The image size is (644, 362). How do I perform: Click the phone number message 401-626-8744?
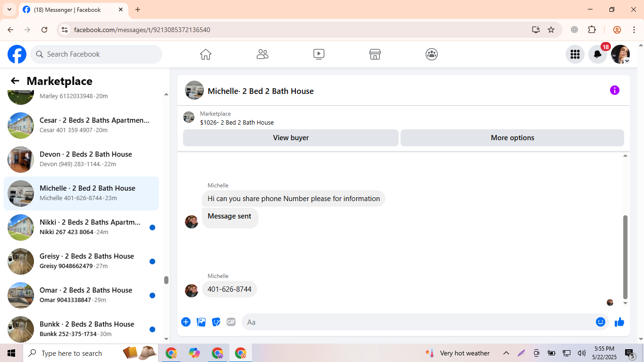tap(229, 289)
